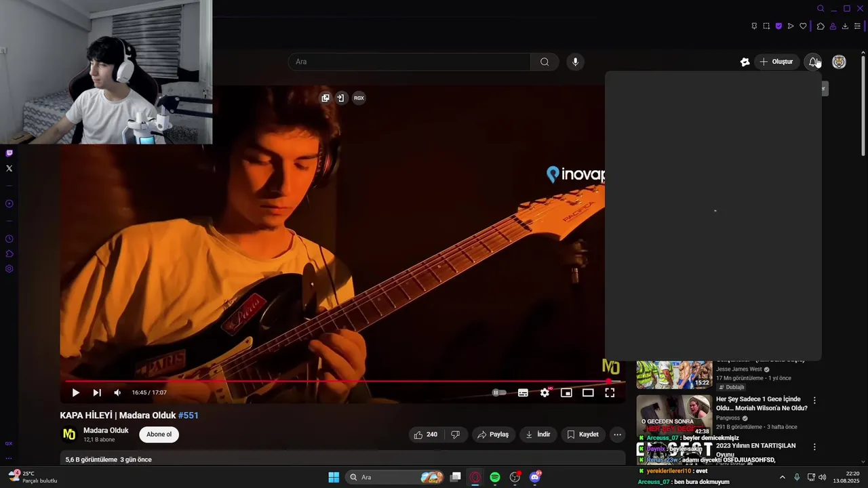This screenshot has width=868, height=488.
Task: Click Jesse James West channel name
Action: click(x=739, y=369)
